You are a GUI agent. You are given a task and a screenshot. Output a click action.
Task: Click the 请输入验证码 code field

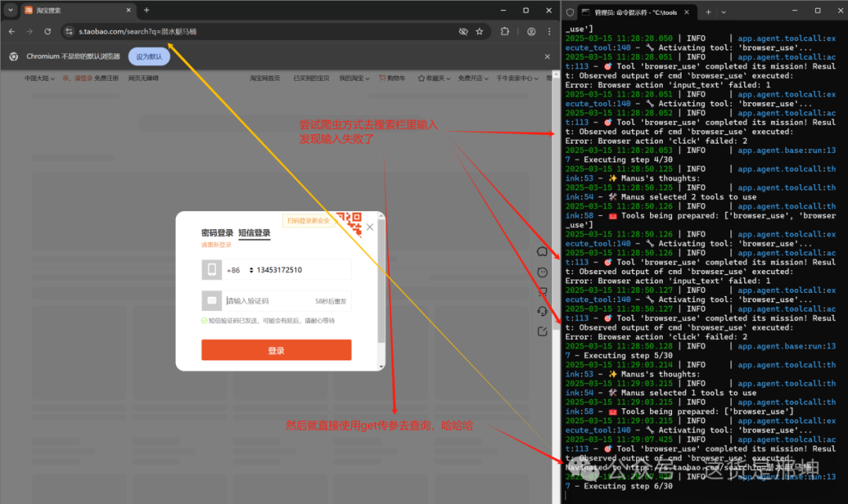point(268,301)
